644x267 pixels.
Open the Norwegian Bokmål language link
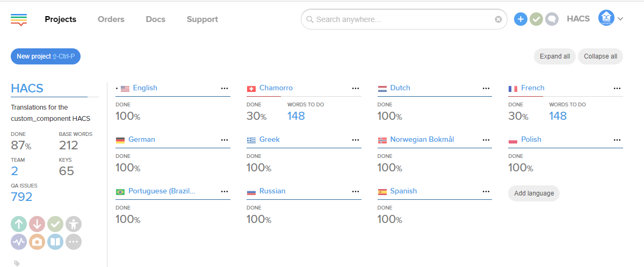click(422, 139)
